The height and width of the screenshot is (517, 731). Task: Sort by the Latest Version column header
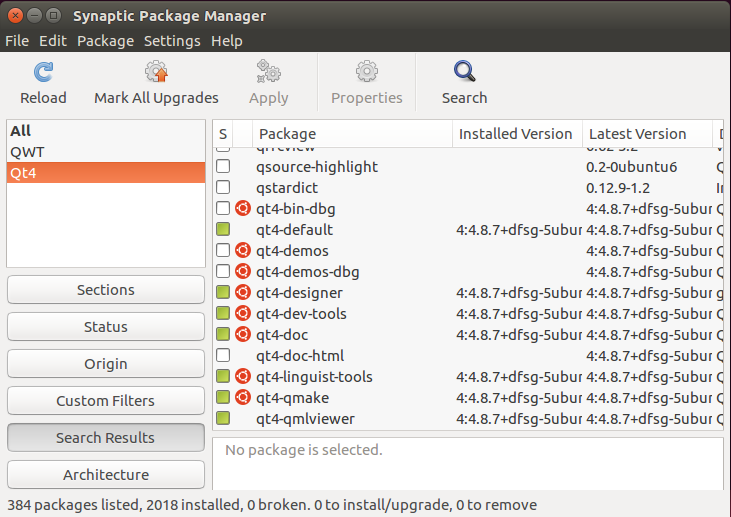pyautogui.click(x=648, y=134)
